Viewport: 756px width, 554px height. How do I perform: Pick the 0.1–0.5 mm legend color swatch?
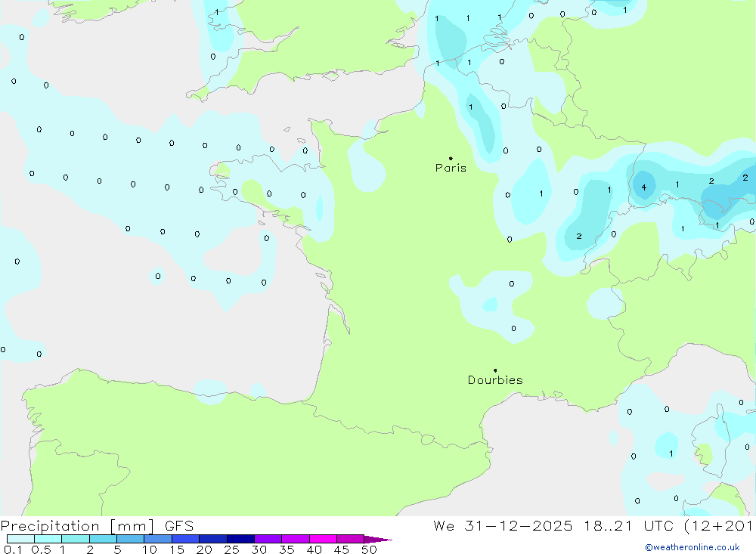[x=20, y=539]
